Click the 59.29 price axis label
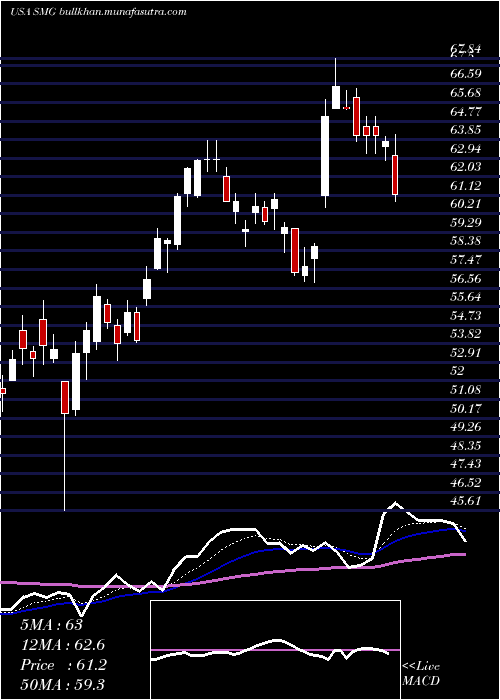 pyautogui.click(x=466, y=222)
